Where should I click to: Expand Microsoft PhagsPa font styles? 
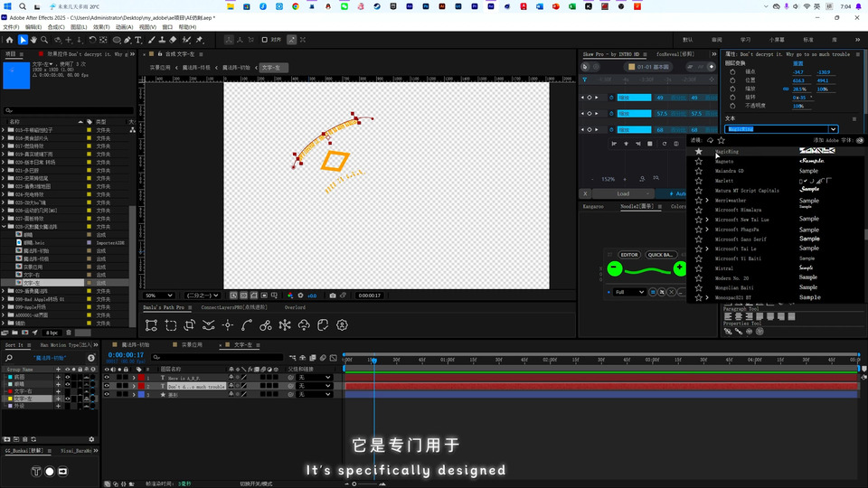click(x=707, y=230)
